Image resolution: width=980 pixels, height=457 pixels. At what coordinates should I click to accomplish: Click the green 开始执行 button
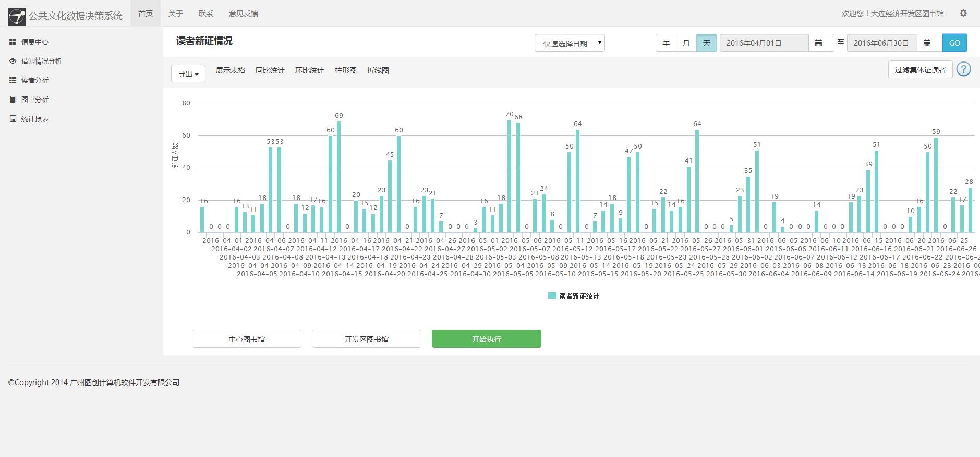pyautogui.click(x=487, y=339)
